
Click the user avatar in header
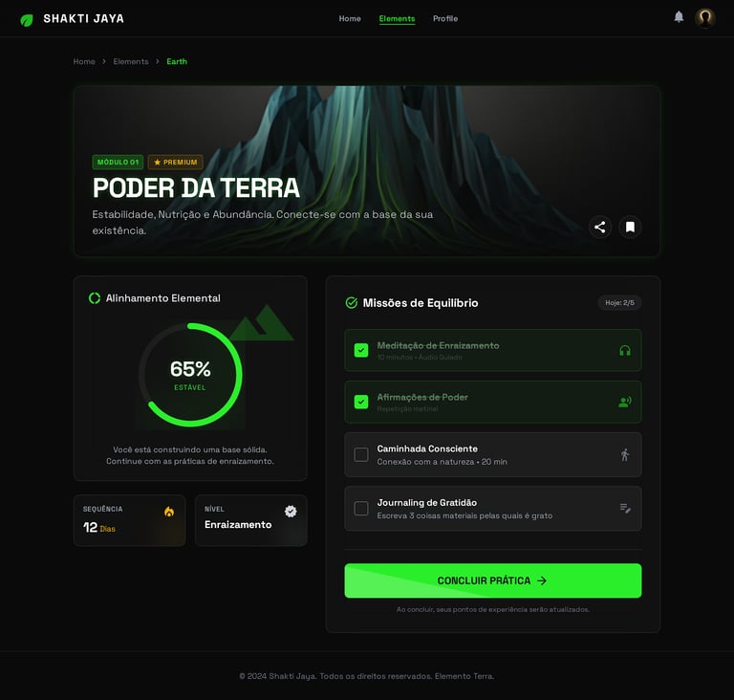pyautogui.click(x=704, y=18)
